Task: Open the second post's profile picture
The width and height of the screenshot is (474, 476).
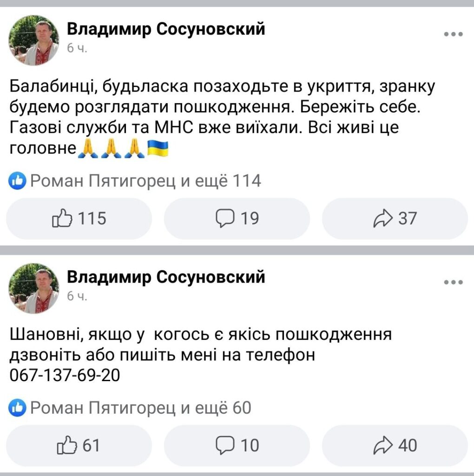Action: coord(34,288)
